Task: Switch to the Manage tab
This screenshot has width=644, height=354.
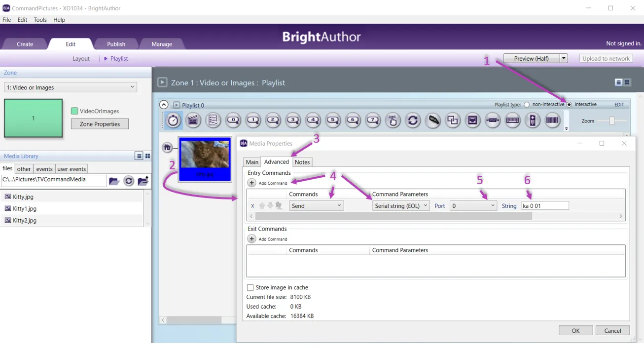Action: click(162, 44)
